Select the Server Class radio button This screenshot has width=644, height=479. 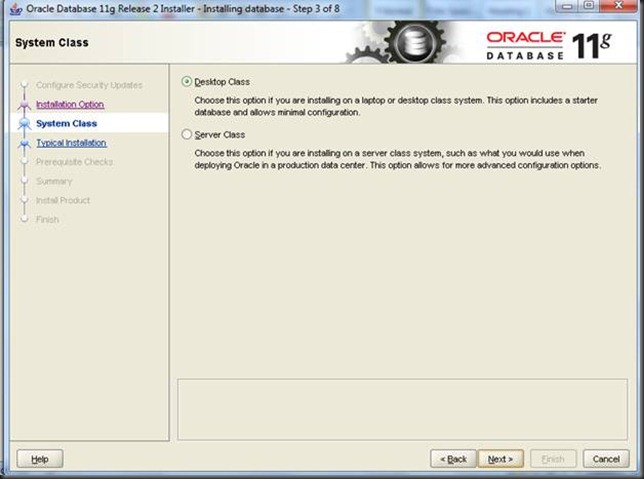pos(186,134)
